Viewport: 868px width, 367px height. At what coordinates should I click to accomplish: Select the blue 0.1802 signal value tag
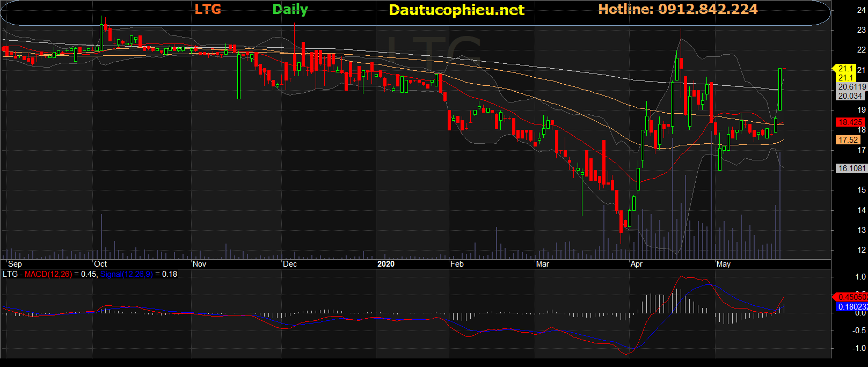tap(852, 306)
